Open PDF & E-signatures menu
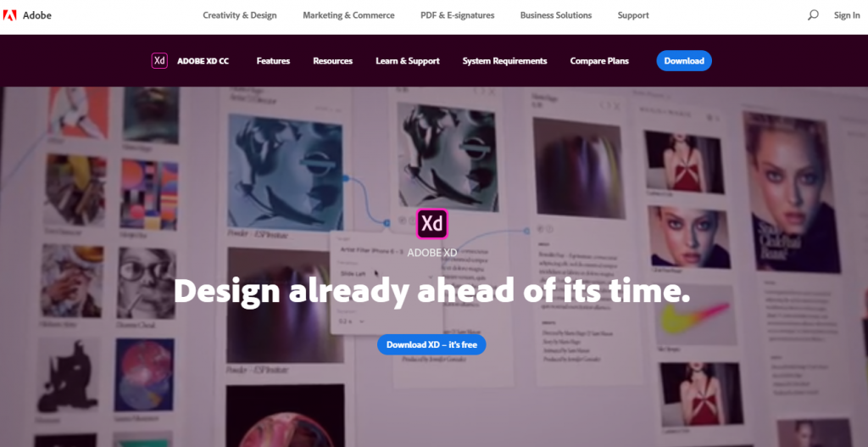Image resolution: width=868 pixels, height=447 pixels. pos(457,15)
